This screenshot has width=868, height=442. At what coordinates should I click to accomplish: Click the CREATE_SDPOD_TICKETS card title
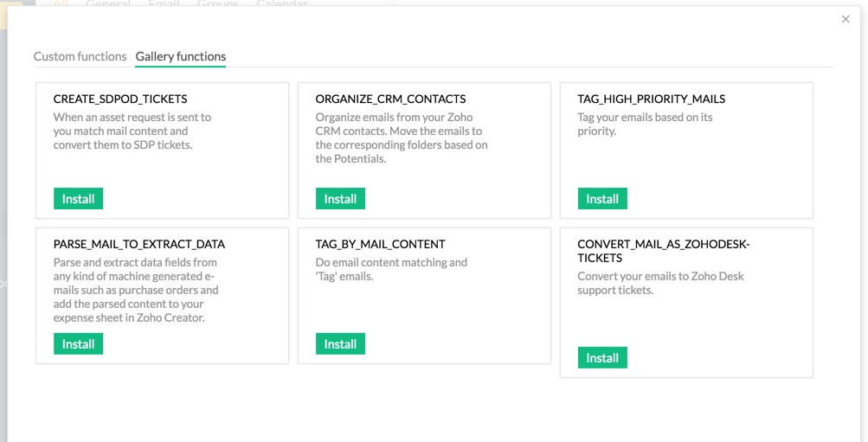pyautogui.click(x=120, y=99)
